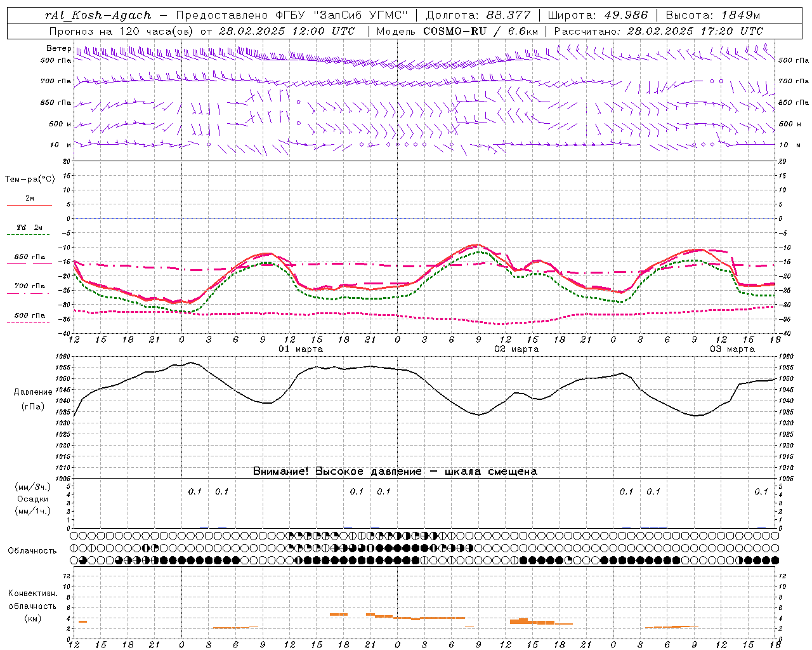Click the line sample under the 2м legend

[x=29, y=205]
